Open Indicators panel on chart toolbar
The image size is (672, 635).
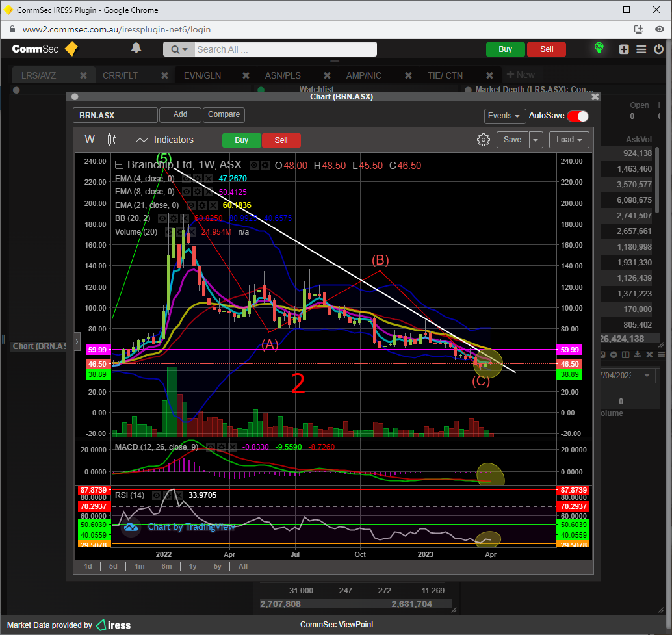point(164,140)
